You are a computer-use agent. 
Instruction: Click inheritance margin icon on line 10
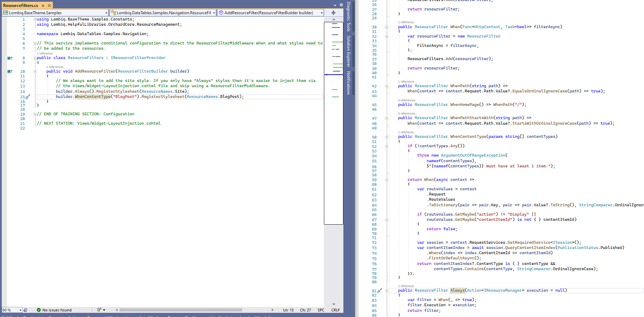[10, 72]
